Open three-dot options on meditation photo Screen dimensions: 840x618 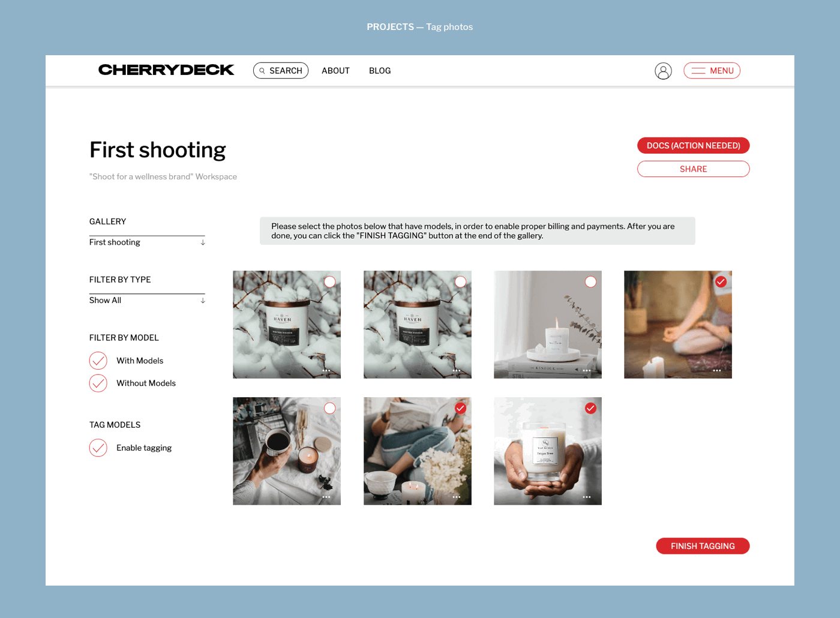[716, 371]
